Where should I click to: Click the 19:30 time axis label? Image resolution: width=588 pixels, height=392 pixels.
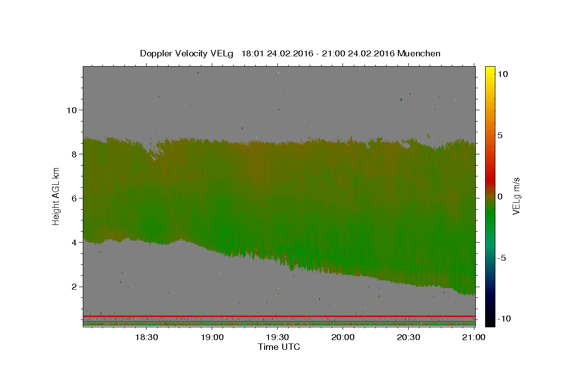[x=277, y=338]
